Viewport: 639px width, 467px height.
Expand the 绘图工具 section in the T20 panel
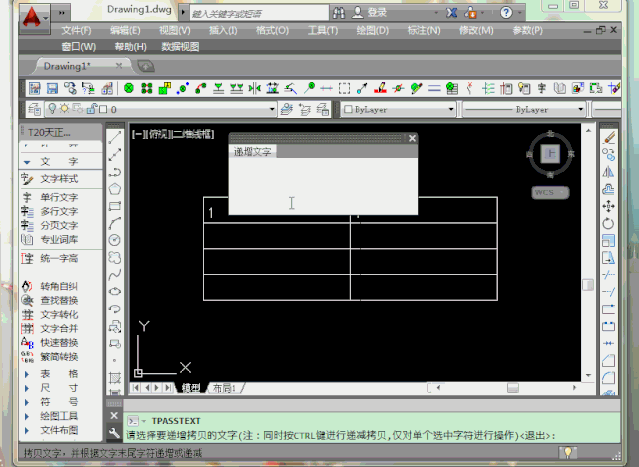click(x=27, y=416)
